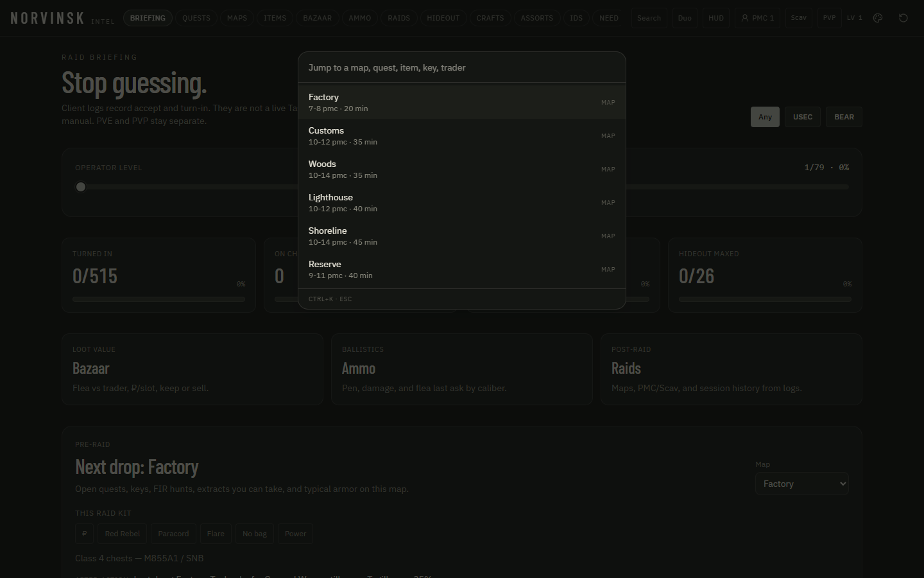The height and width of the screenshot is (578, 924).
Task: Open the Quests tab
Action: click(x=196, y=18)
